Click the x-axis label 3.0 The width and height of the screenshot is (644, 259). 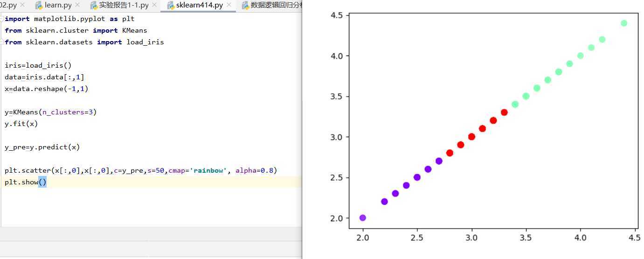tap(471, 238)
